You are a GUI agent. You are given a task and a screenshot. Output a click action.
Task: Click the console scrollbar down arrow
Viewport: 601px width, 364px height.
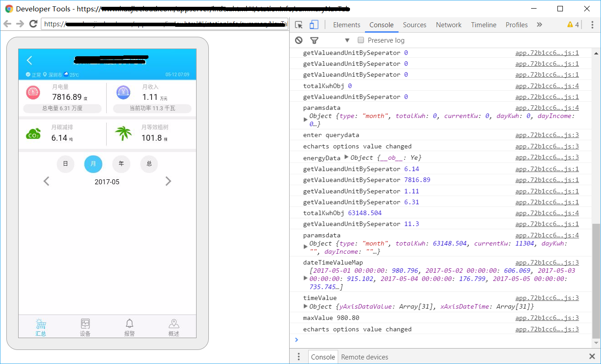coord(596,344)
